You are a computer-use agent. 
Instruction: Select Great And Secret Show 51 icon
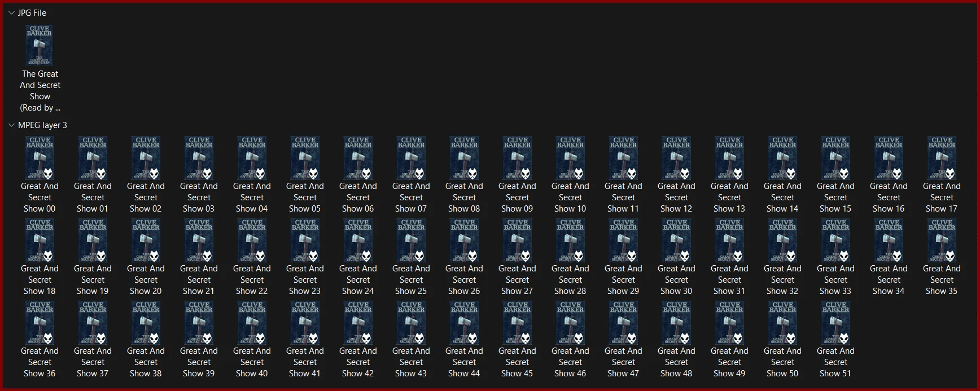point(835,323)
